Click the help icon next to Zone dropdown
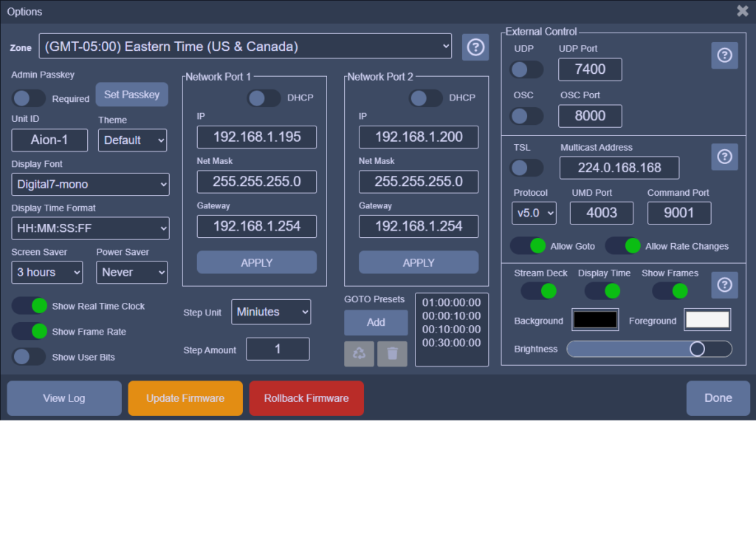 coord(475,47)
